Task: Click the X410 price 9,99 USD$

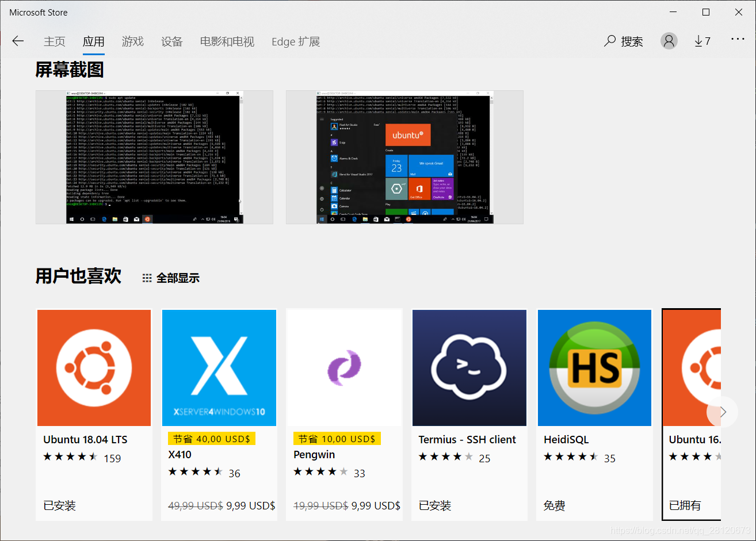Action: (x=251, y=506)
